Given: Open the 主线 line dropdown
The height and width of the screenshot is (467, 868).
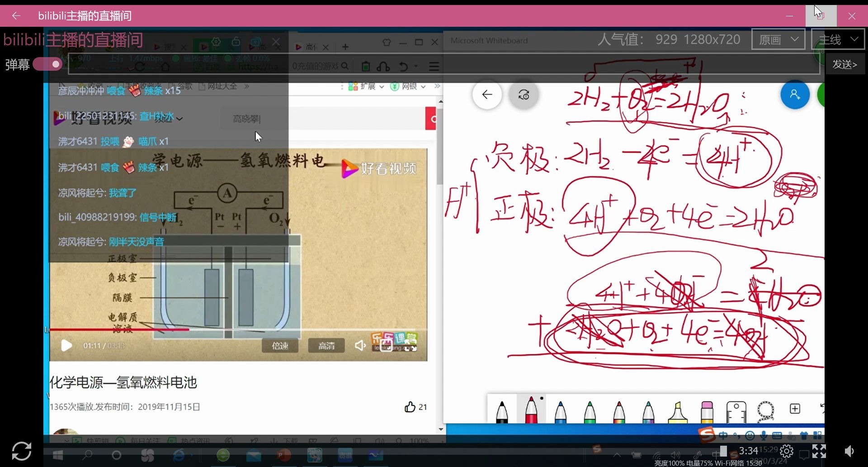Looking at the screenshot, I should 838,39.
